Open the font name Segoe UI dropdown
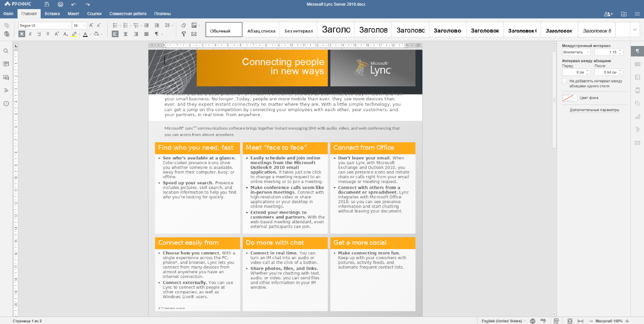 click(69, 25)
